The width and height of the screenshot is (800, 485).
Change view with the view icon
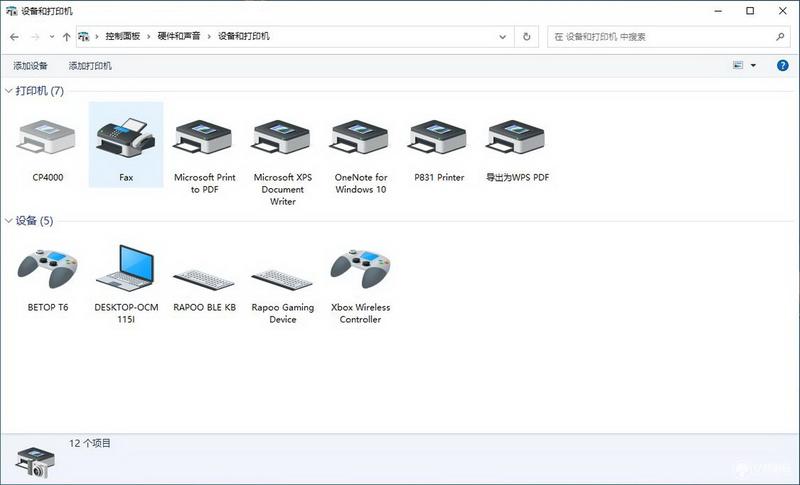(738, 65)
